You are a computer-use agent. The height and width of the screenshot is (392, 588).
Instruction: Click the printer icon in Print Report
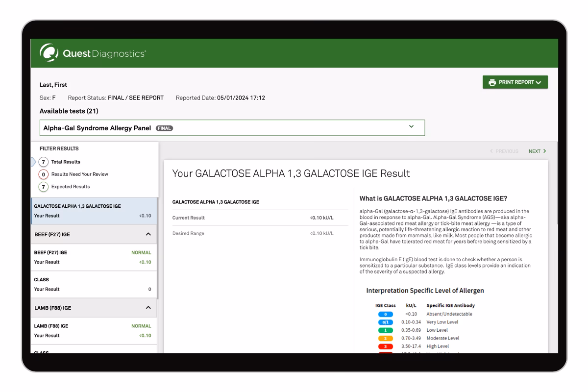(492, 82)
